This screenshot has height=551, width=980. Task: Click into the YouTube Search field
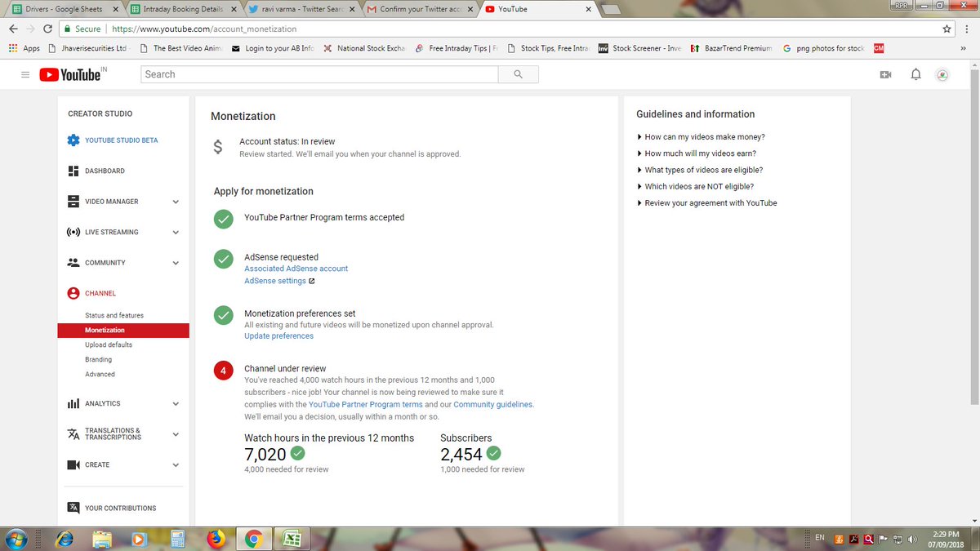(x=319, y=74)
